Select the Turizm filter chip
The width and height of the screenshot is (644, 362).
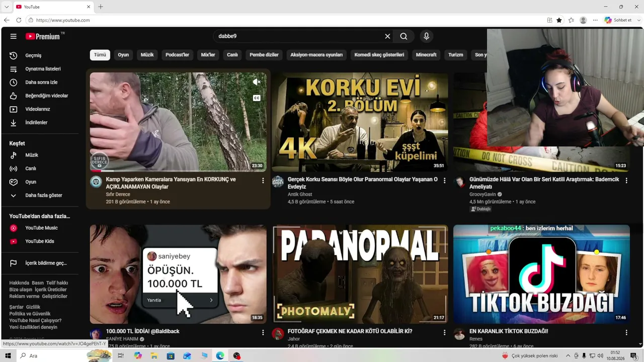pos(456,55)
